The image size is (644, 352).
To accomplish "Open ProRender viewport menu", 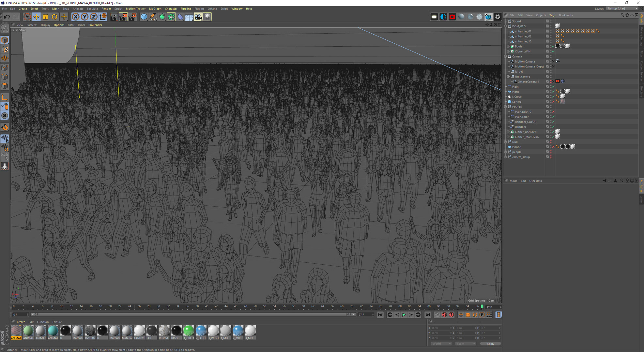I will pos(95,25).
